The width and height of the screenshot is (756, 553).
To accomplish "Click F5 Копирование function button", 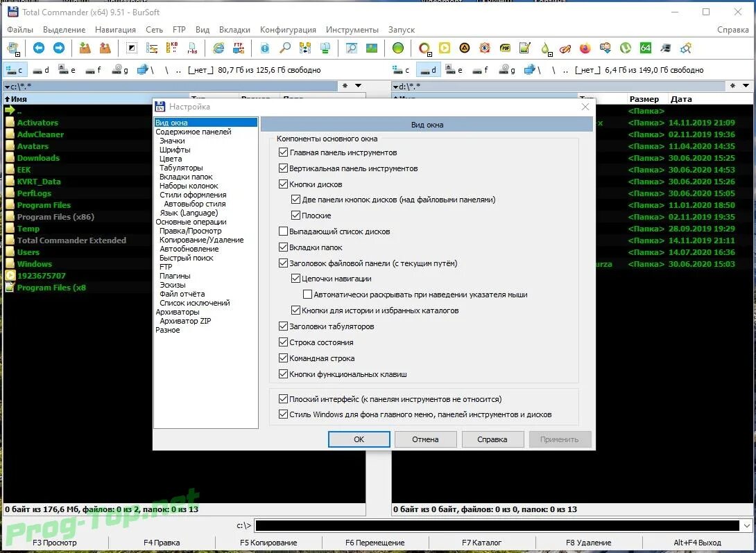I will (268, 543).
